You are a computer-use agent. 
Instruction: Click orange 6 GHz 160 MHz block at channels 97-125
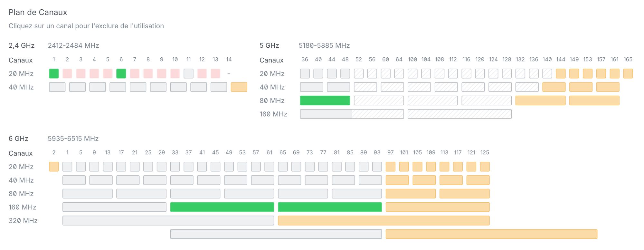point(437,207)
